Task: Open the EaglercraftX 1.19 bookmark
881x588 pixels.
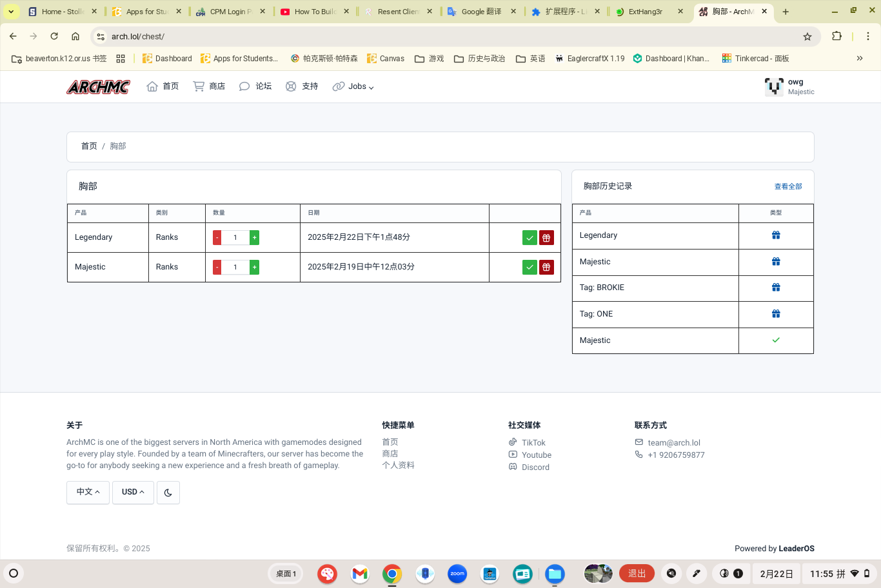Action: click(589, 59)
